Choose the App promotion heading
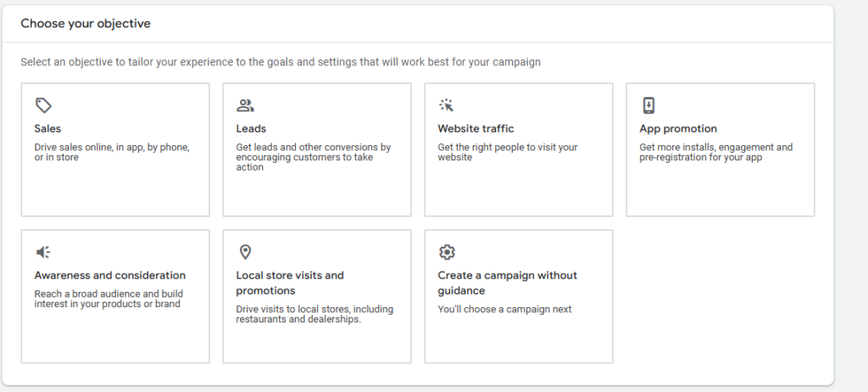The image size is (868, 392). (678, 129)
